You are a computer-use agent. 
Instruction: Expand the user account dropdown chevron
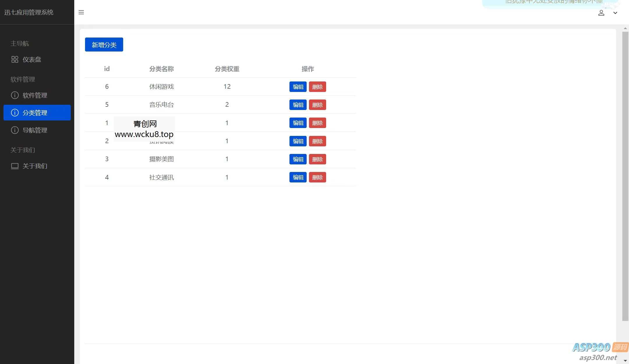[615, 13]
